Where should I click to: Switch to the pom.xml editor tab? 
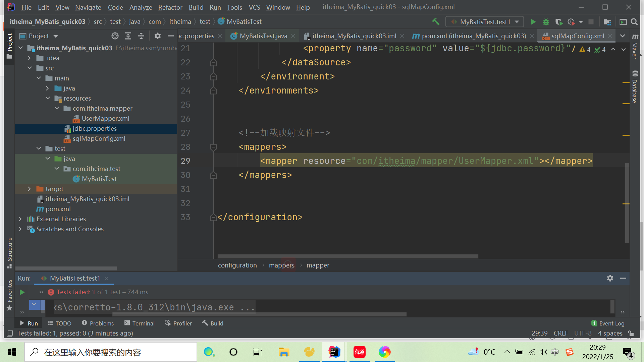(x=469, y=36)
